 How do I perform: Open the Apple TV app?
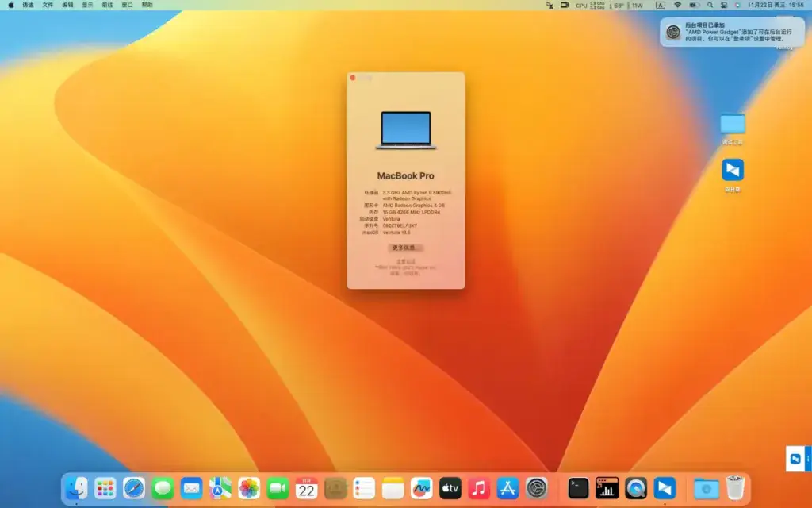pos(450,488)
